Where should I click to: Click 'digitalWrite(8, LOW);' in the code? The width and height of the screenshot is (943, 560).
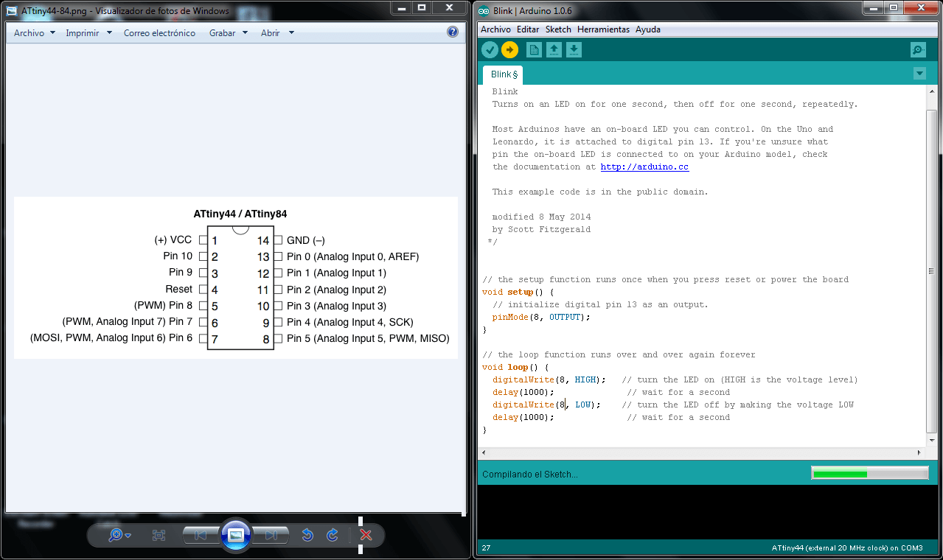[546, 405]
